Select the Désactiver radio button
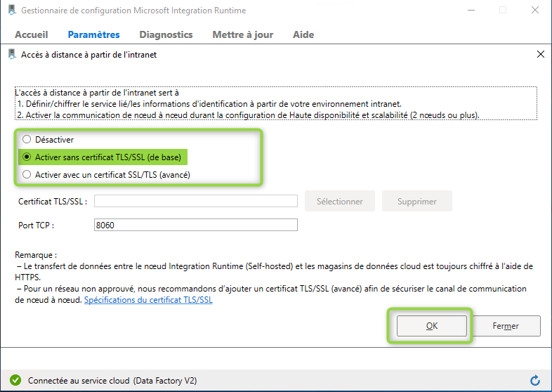 pos(27,140)
